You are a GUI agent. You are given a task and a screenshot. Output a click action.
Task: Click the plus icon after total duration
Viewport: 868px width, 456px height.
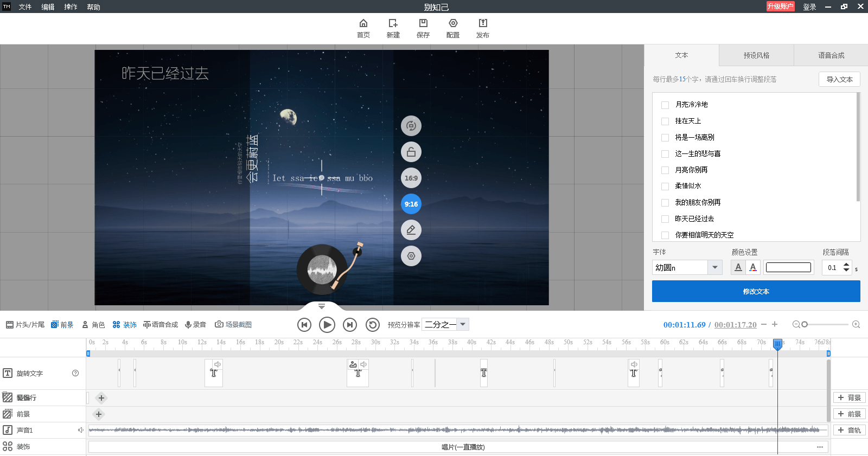[x=775, y=324]
